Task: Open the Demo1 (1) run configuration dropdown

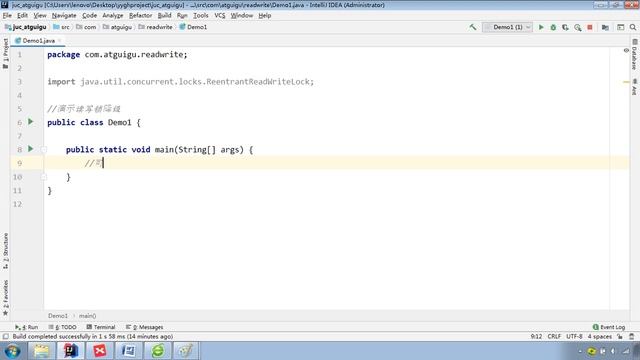Action: [507, 27]
